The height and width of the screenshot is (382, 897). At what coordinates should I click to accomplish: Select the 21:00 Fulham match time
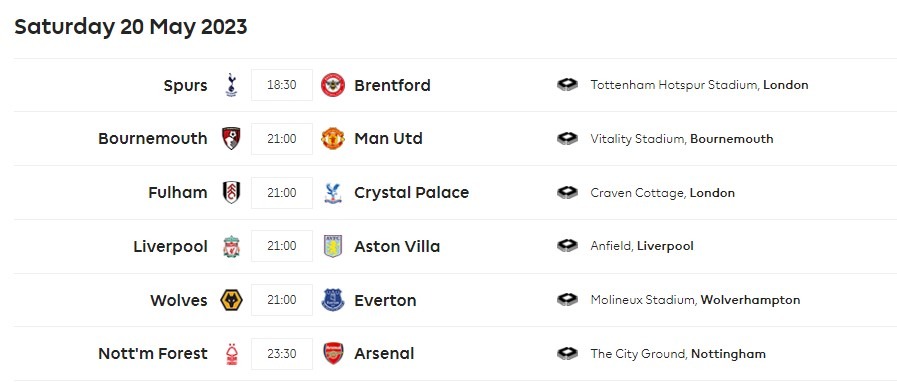(x=282, y=193)
